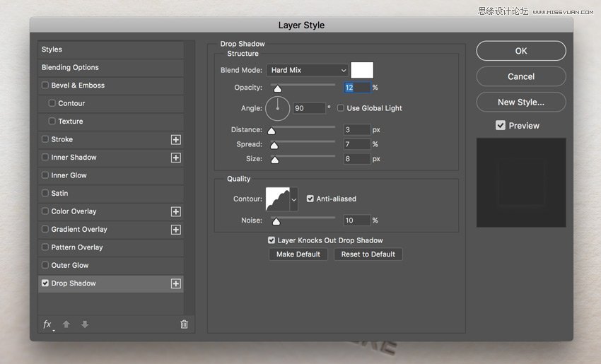601x364 pixels.
Task: Click plus icon beside Drop Shadow
Action: point(176,283)
